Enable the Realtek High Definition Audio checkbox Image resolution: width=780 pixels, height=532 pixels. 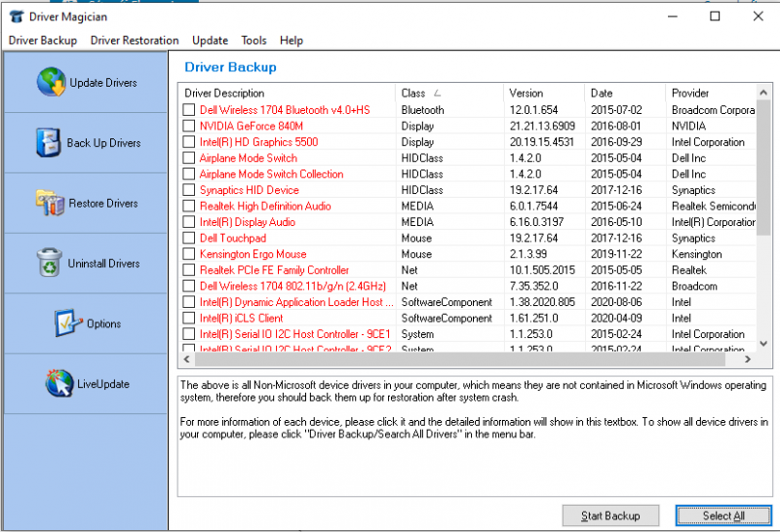coord(189,207)
